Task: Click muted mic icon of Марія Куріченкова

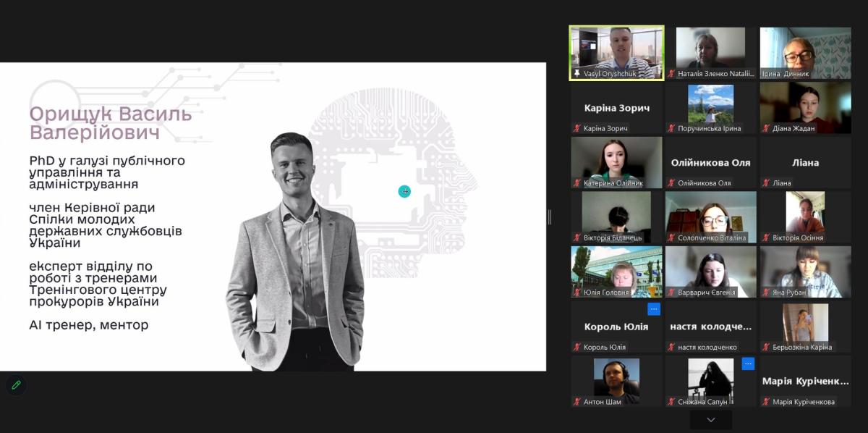Action: (765, 402)
